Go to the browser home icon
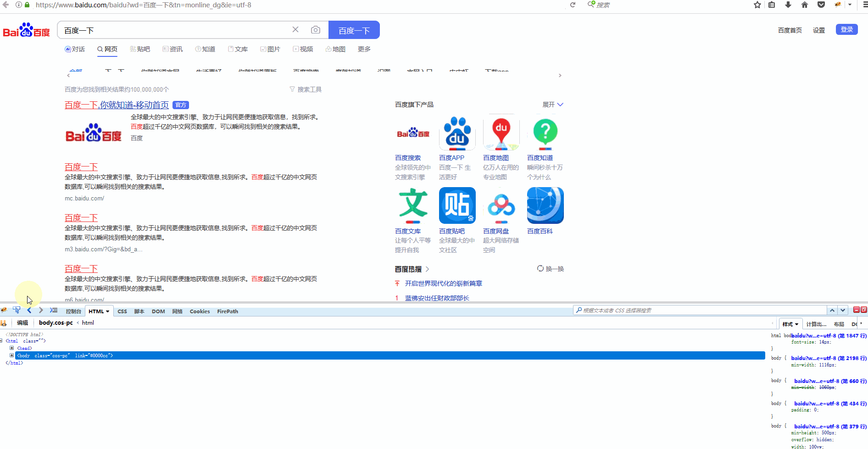This screenshot has height=449, width=868. point(805,5)
